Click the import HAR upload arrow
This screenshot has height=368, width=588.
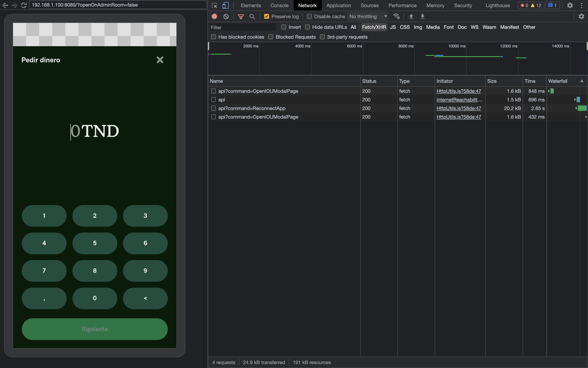[x=411, y=16]
